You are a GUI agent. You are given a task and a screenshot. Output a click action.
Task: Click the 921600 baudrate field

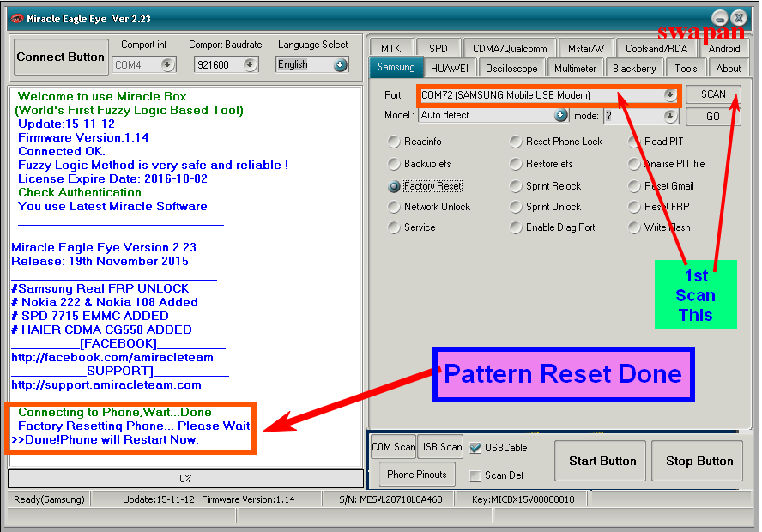226,64
